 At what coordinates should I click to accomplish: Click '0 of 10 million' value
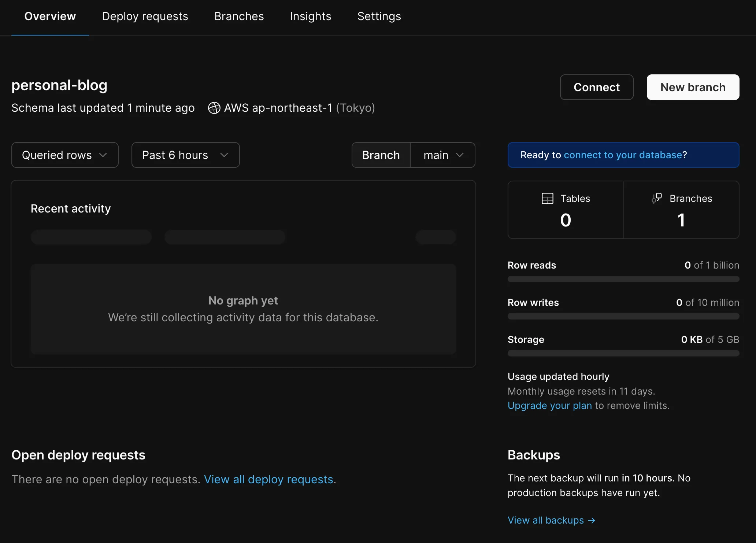pyautogui.click(x=708, y=303)
